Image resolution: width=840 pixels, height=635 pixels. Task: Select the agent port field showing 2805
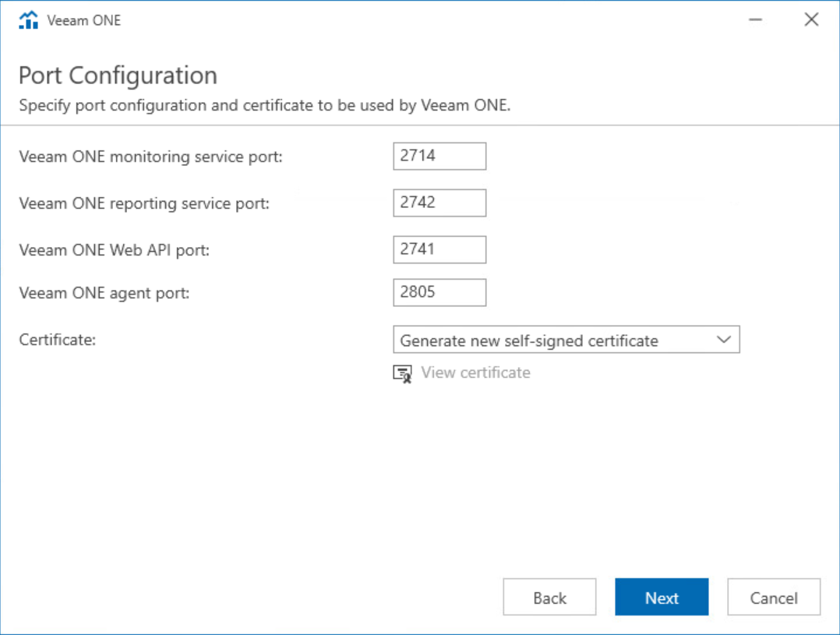coord(439,292)
